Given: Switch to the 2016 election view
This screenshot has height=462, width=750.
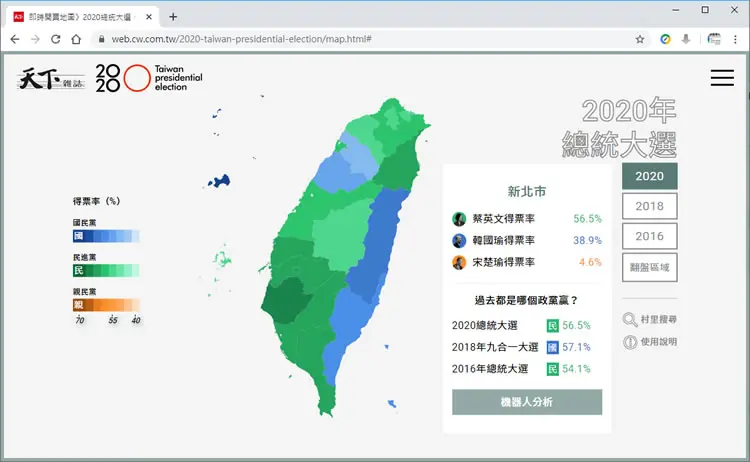Looking at the screenshot, I should pos(650,236).
